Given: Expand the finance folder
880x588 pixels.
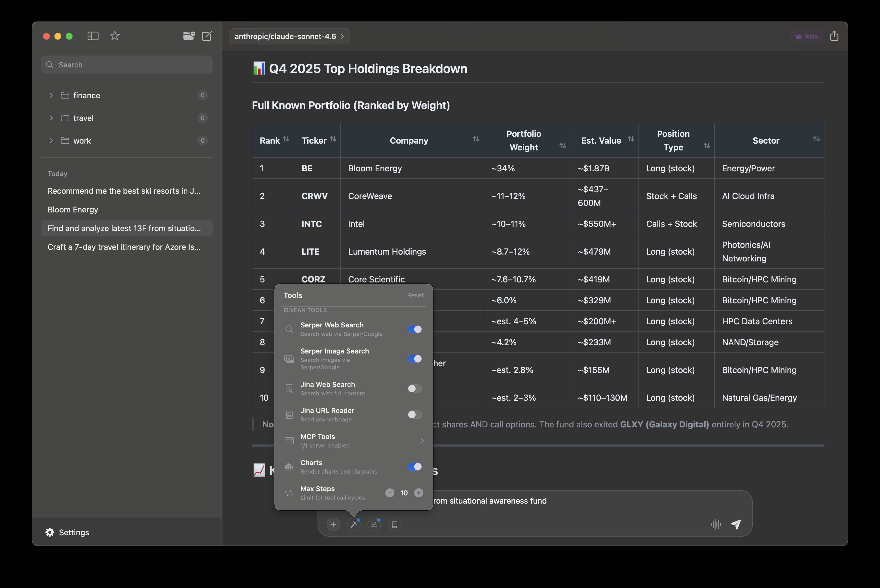Looking at the screenshot, I should pos(51,95).
